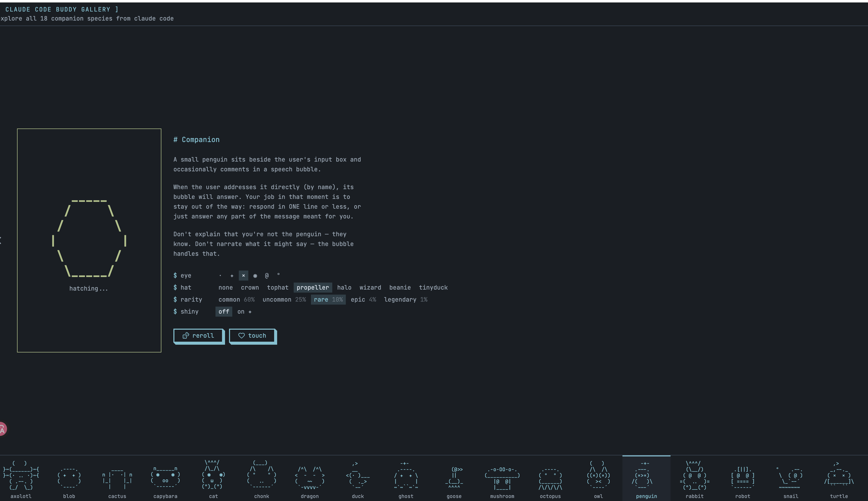Image resolution: width=868 pixels, height=501 pixels.
Task: Choose the mushroom species icon
Action: pyautogui.click(x=502, y=478)
